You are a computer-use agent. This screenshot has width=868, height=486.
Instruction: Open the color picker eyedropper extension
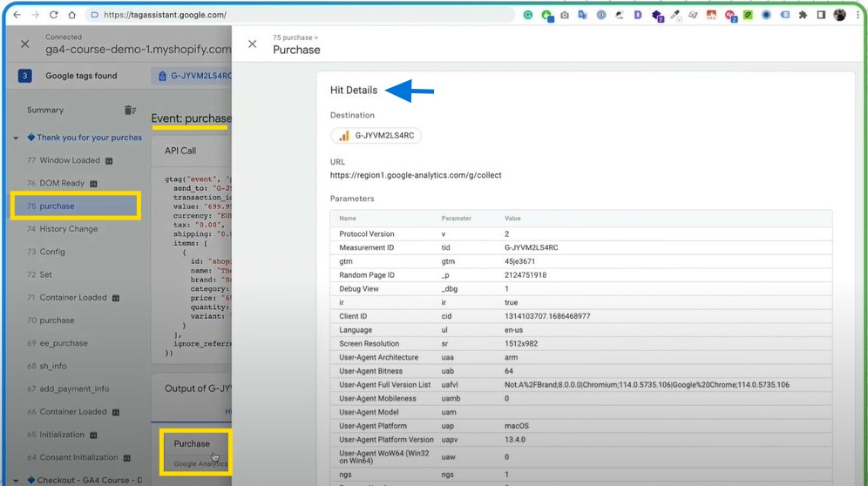(x=675, y=15)
